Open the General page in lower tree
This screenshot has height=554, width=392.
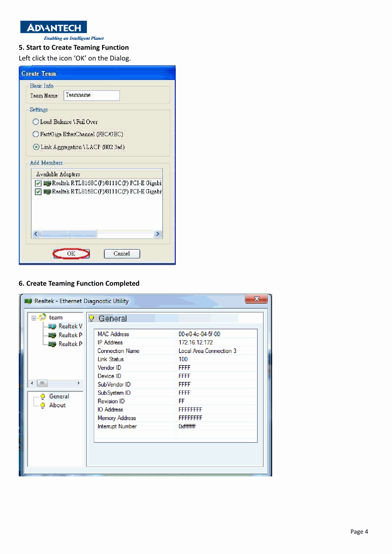59,396
